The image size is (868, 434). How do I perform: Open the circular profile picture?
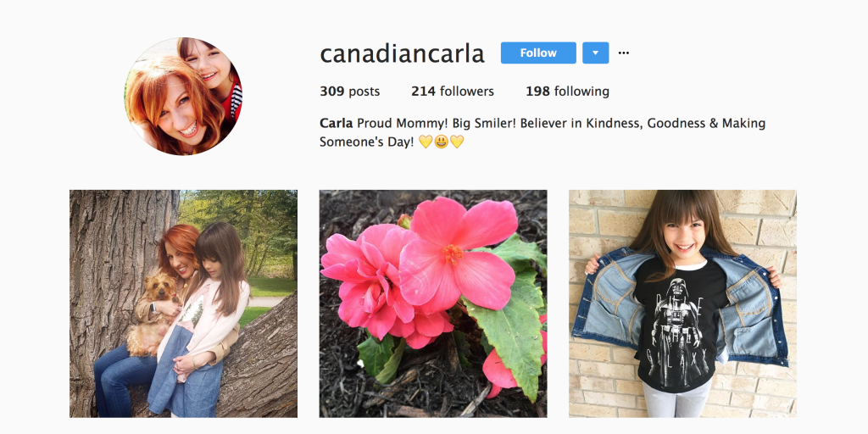pos(183,97)
